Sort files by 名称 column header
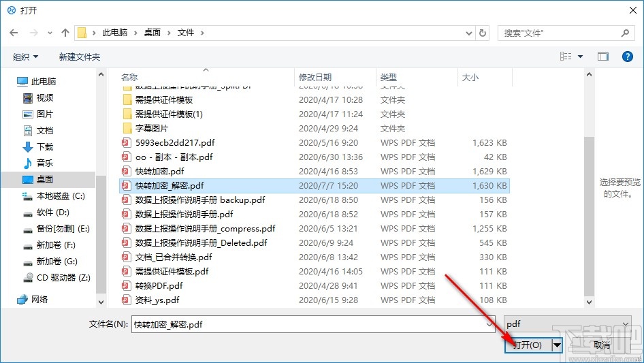 click(x=129, y=77)
